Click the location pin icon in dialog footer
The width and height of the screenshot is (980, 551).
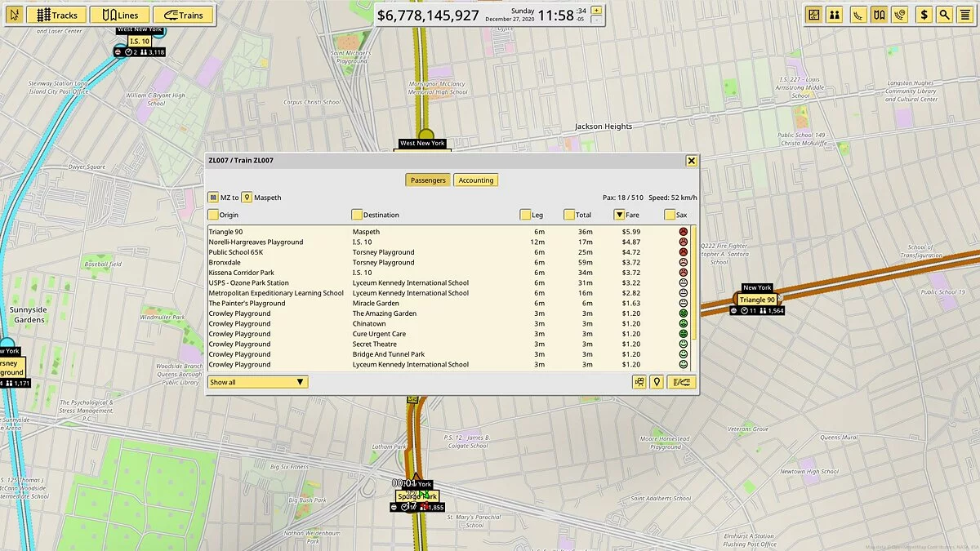tap(657, 382)
